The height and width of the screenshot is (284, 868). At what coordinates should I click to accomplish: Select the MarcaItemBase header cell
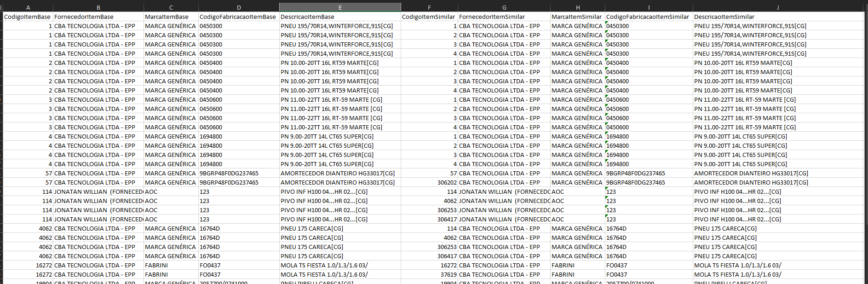(x=171, y=17)
